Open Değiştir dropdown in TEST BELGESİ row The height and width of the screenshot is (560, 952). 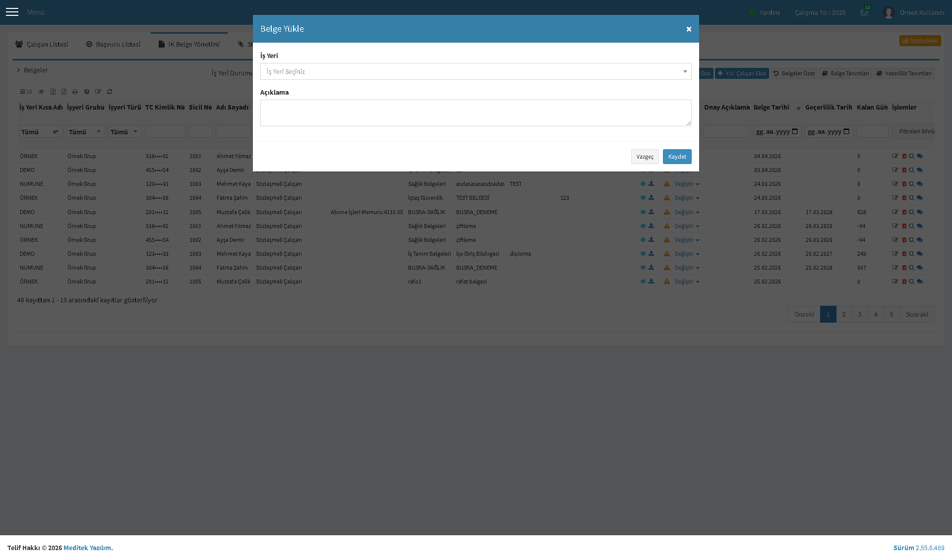[687, 198]
